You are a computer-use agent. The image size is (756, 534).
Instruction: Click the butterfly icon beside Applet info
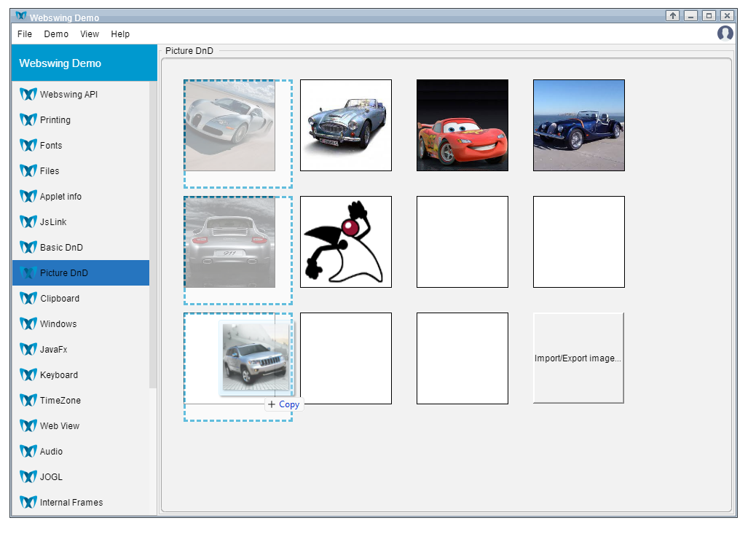(28, 196)
